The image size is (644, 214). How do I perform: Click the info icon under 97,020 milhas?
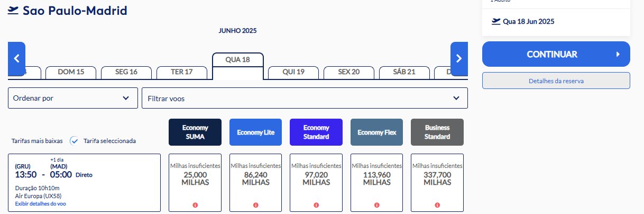pyautogui.click(x=316, y=204)
